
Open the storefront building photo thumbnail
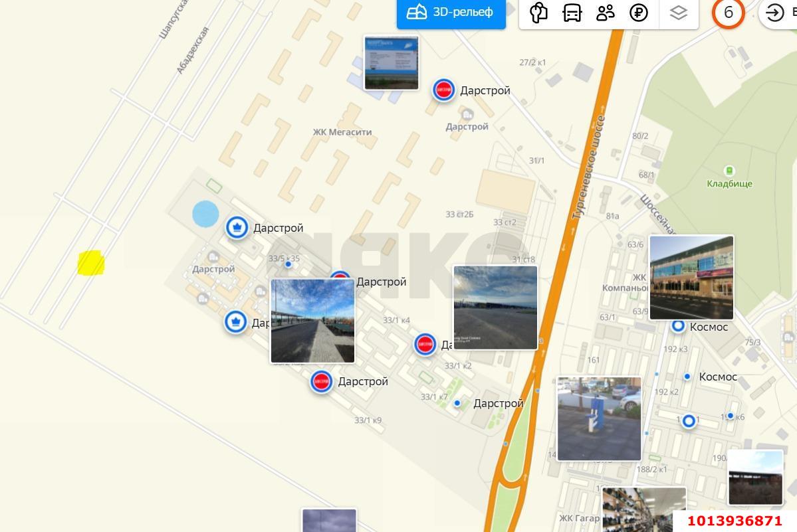pyautogui.click(x=691, y=278)
